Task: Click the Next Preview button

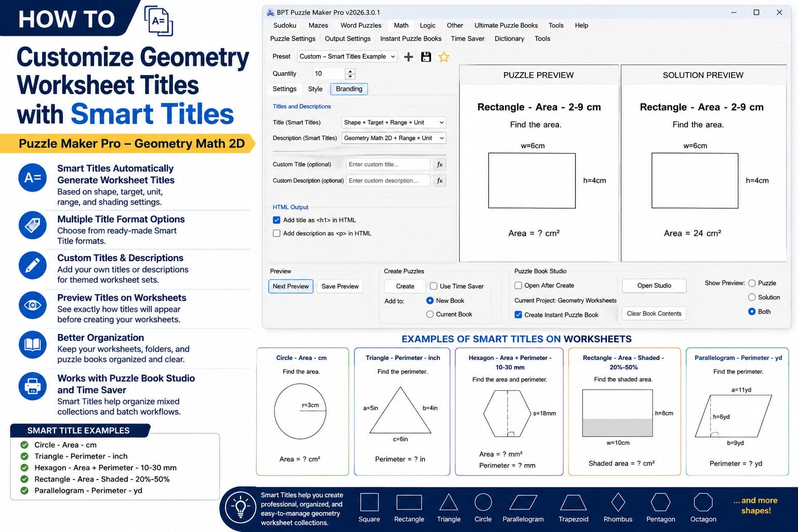Action: coord(291,286)
